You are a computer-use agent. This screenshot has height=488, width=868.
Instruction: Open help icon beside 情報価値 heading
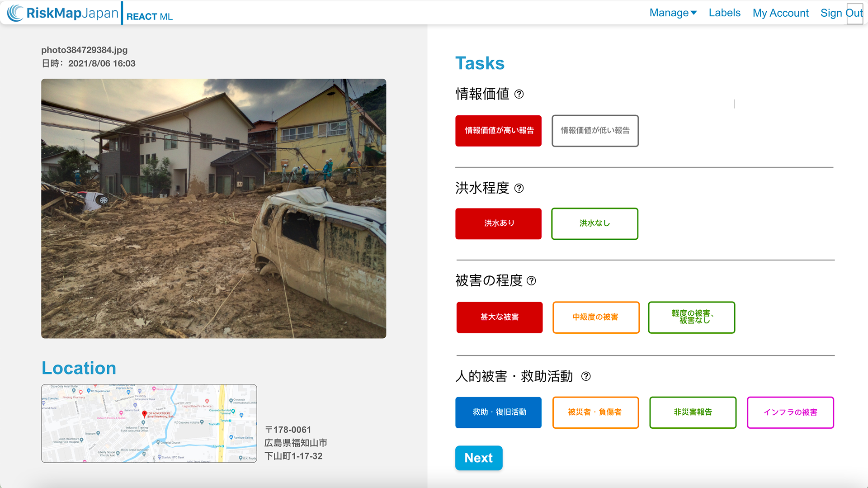click(x=519, y=94)
